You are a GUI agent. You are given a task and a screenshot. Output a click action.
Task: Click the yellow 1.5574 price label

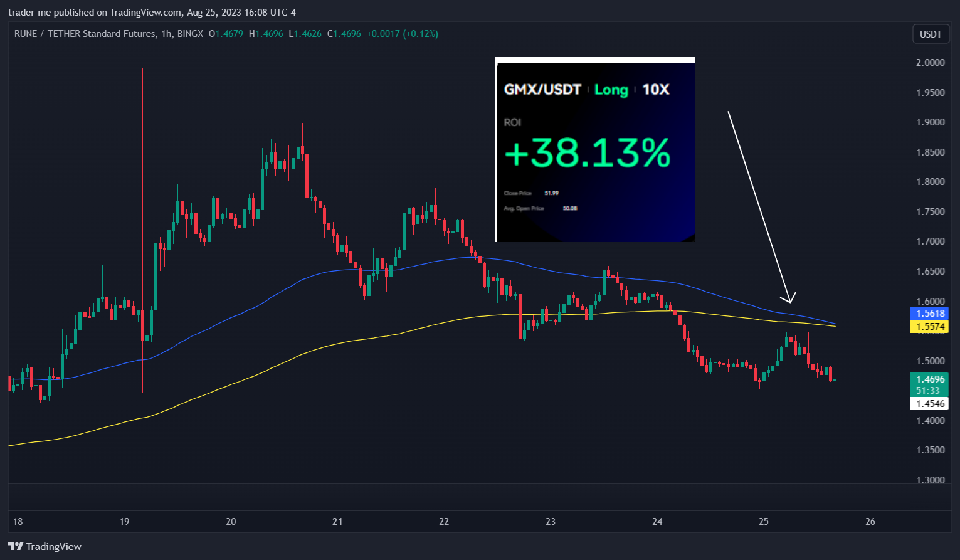tap(931, 326)
